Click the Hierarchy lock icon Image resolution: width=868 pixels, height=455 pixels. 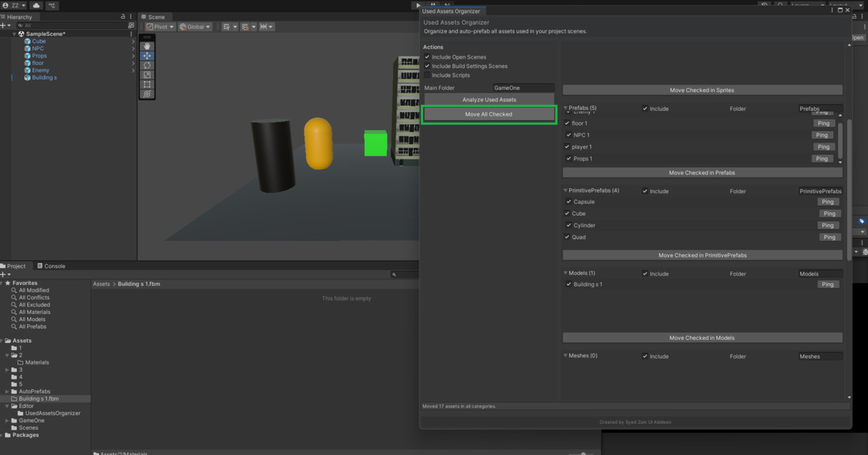(122, 17)
